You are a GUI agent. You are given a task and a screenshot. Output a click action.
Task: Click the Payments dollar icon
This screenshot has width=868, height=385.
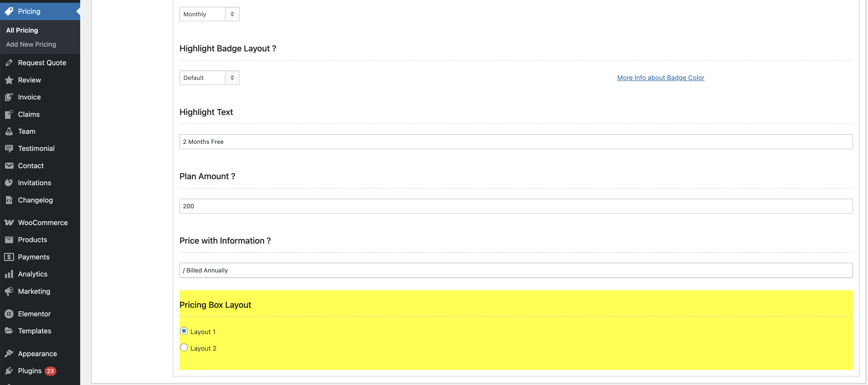9,257
